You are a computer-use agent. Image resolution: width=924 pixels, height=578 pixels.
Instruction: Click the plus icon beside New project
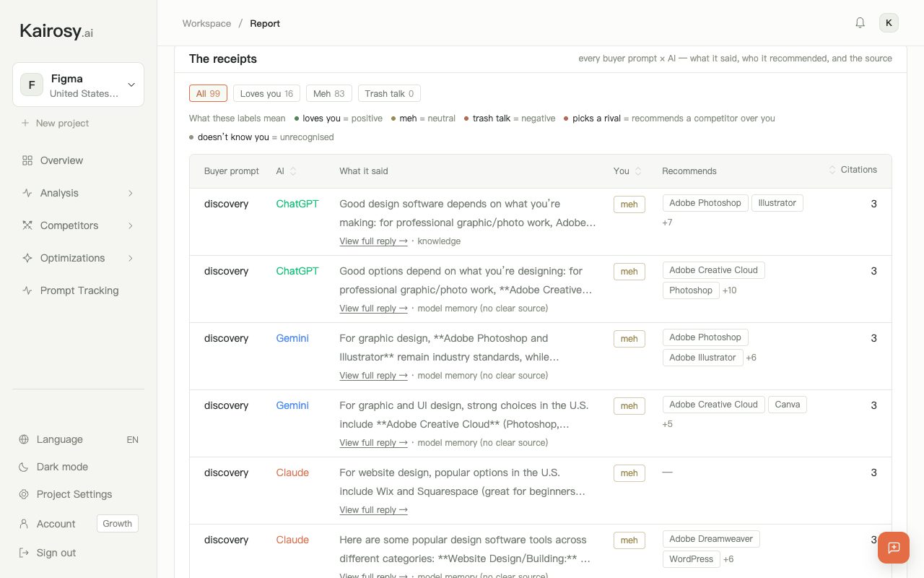pos(25,123)
